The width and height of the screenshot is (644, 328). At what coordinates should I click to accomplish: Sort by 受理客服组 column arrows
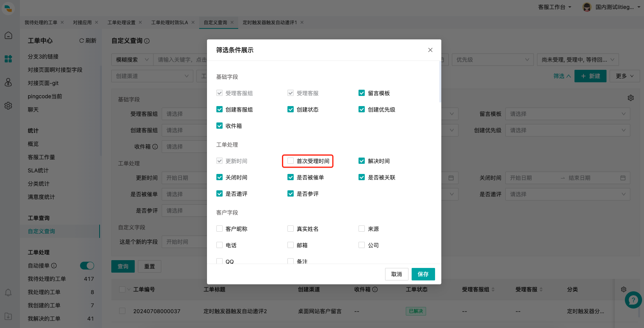[x=493, y=289]
